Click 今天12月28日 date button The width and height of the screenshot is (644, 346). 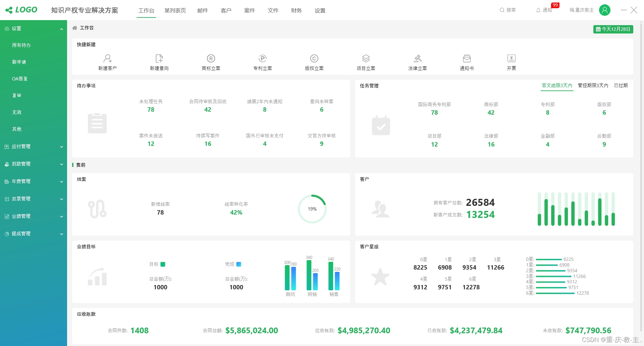613,29
